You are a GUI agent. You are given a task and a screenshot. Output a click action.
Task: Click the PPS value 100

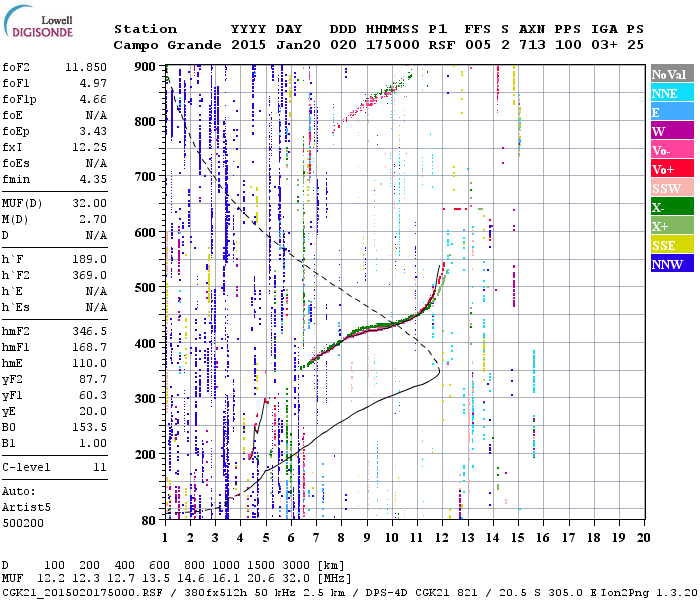[568, 45]
